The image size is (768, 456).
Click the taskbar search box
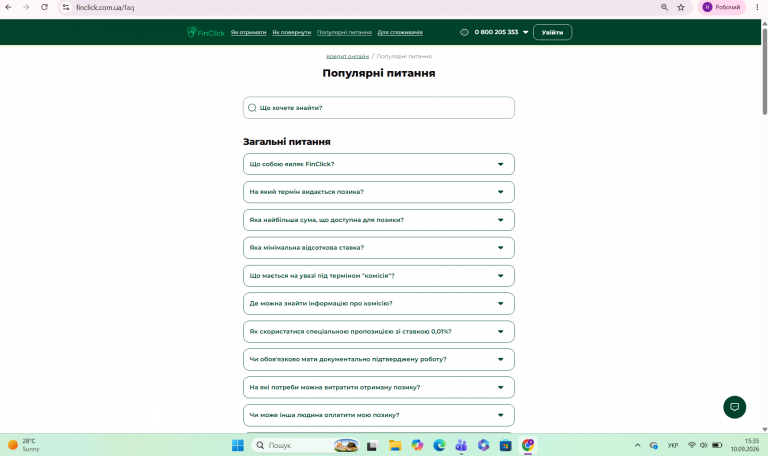click(x=305, y=445)
